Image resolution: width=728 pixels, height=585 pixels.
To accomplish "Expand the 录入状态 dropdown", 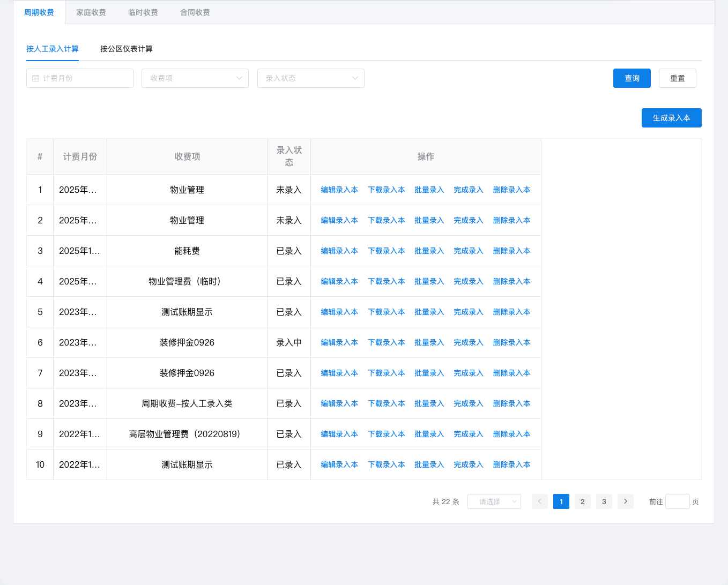I will pos(310,78).
